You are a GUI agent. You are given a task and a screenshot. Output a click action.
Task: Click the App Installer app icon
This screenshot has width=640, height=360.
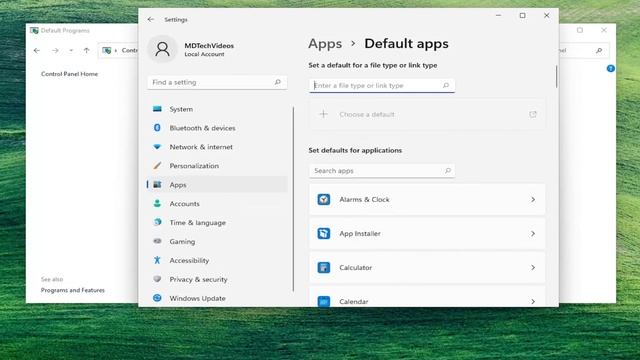pos(324,233)
